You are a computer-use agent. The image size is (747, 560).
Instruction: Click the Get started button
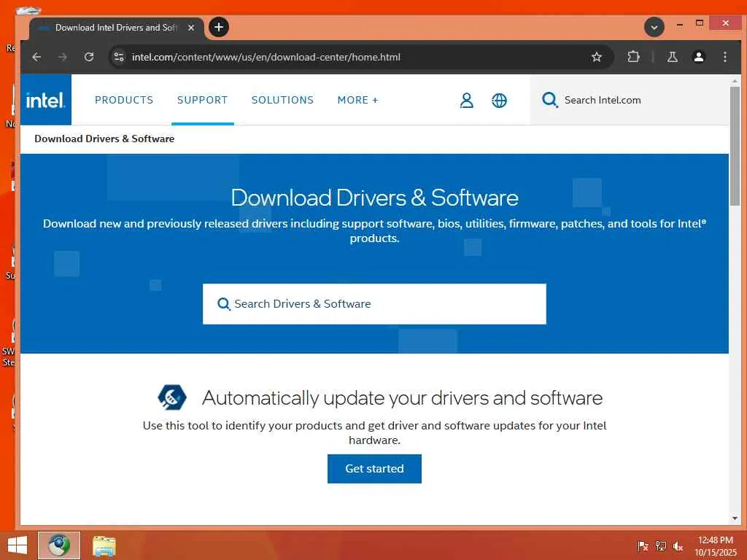374,469
